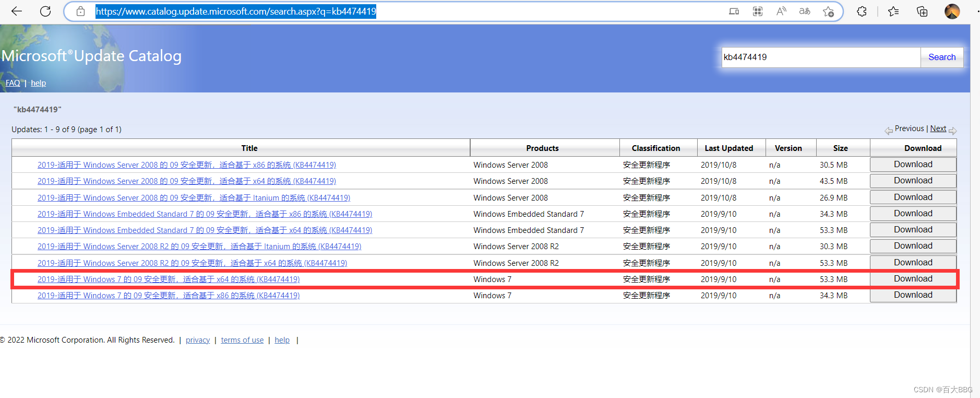Open Windows Server 2008 x86 update link
Viewport: 980px width, 398px height.
(187, 165)
